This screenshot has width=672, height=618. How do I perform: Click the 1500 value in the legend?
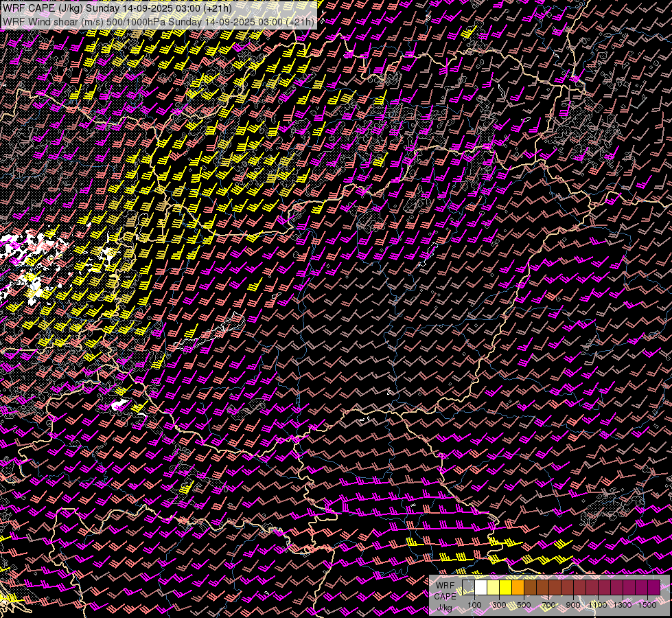pyautogui.click(x=647, y=605)
